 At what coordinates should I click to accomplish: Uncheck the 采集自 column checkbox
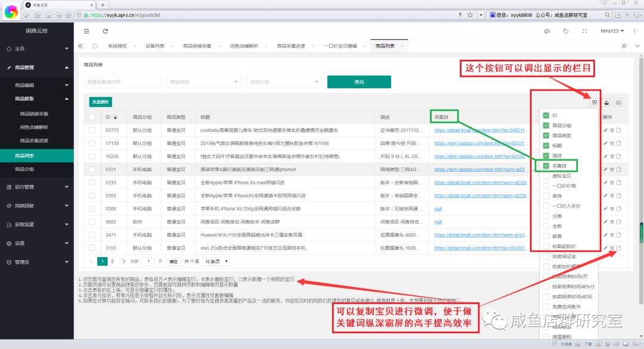pos(546,166)
